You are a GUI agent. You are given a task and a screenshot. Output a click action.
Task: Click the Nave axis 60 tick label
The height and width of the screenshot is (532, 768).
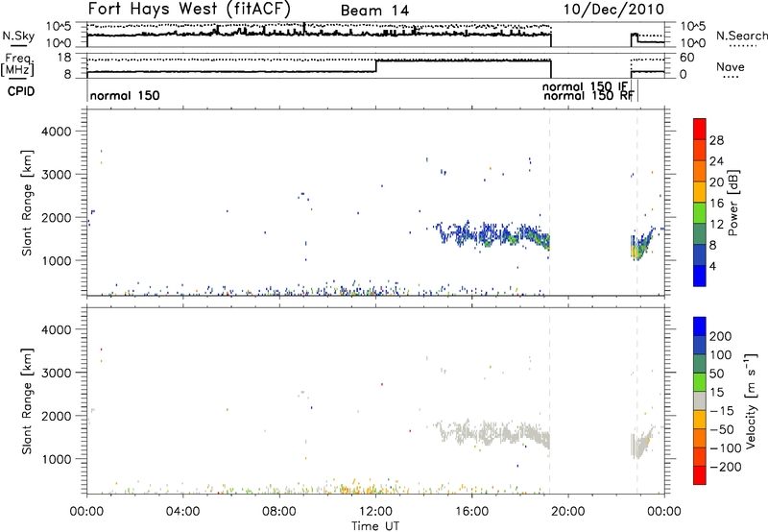pos(687,58)
